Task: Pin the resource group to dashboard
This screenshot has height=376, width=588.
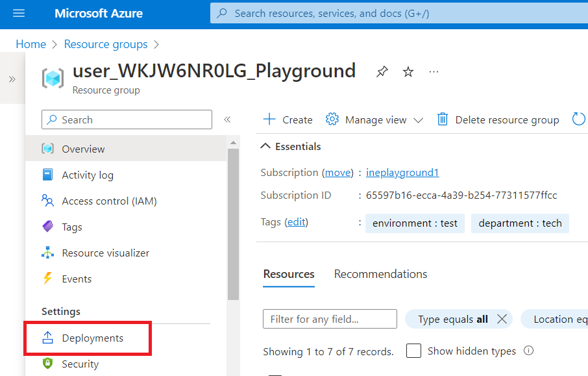Action: tap(382, 72)
